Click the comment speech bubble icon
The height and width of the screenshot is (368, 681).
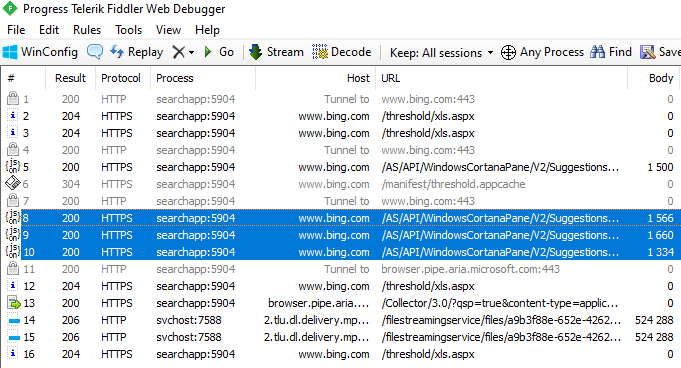click(95, 52)
